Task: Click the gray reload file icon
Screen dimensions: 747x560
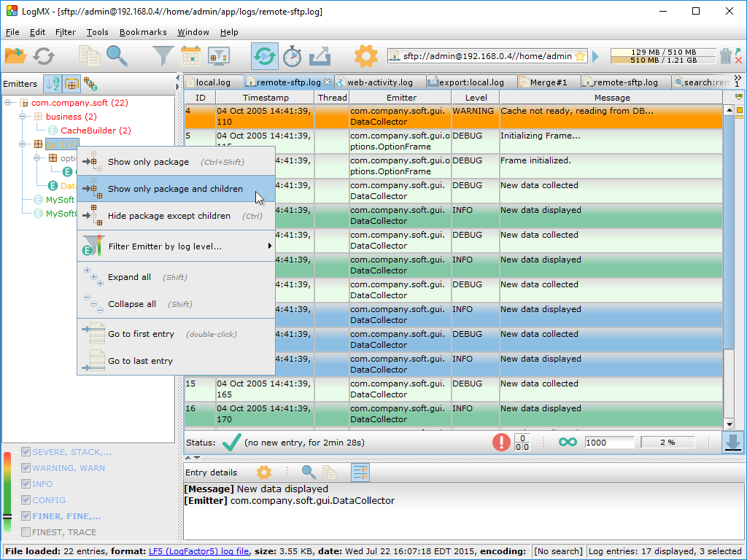Action: (44, 56)
